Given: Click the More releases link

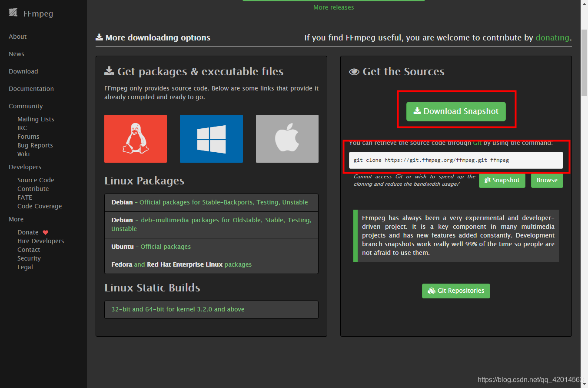Looking at the screenshot, I should coord(333,7).
